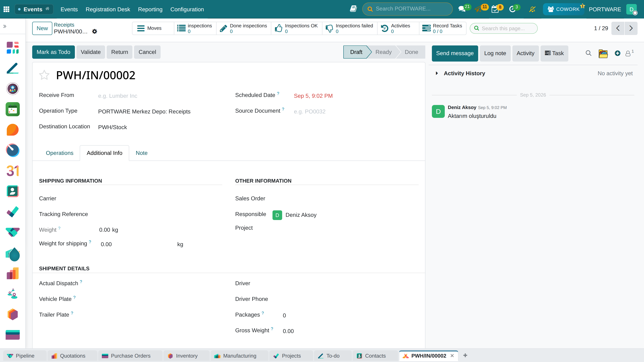The height and width of the screenshot is (362, 644).
Task: Expand the Activity History section
Action: tap(464, 73)
